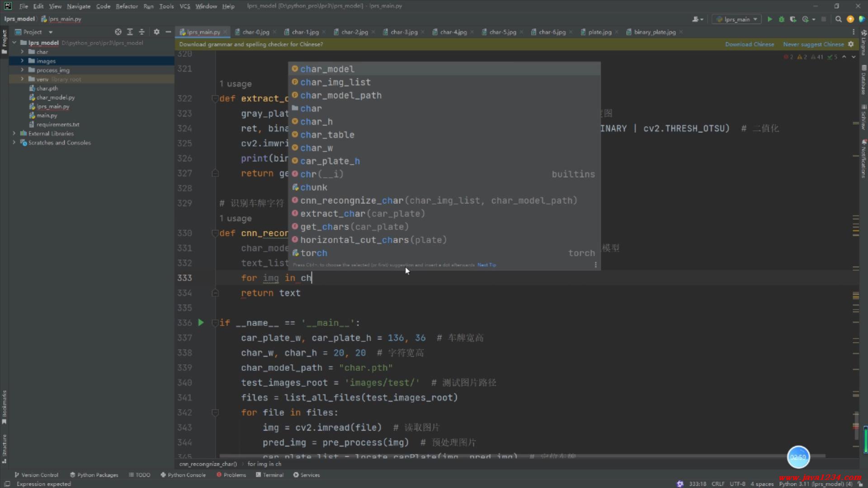Click the Debug bug icon
The height and width of the screenshot is (488, 868).
pyautogui.click(x=781, y=19)
